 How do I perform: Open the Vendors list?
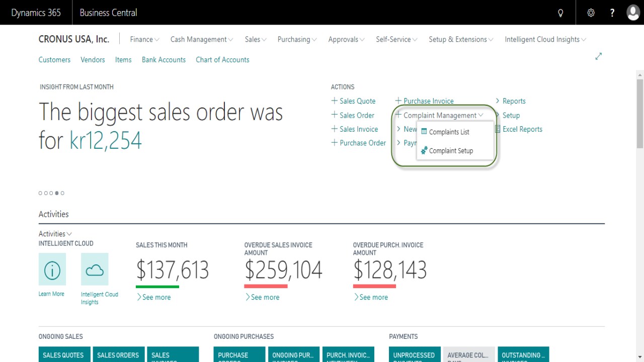(93, 59)
